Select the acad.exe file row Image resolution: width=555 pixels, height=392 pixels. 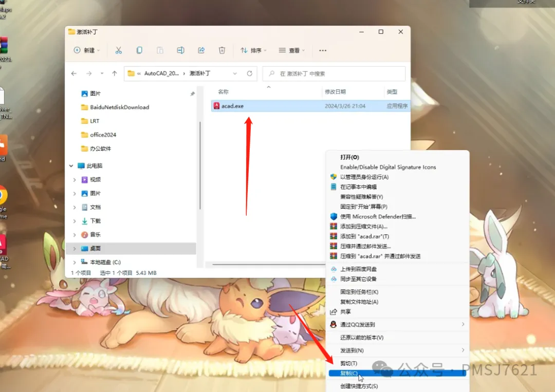tap(311, 106)
